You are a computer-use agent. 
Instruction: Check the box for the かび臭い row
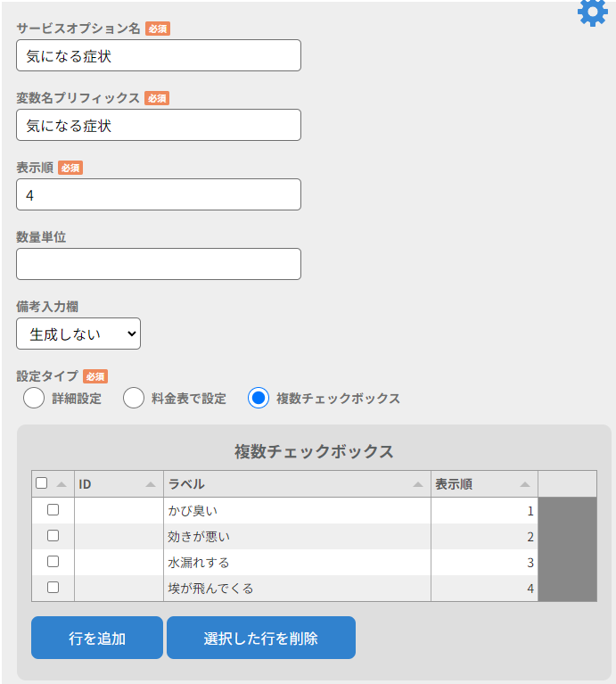click(x=53, y=510)
